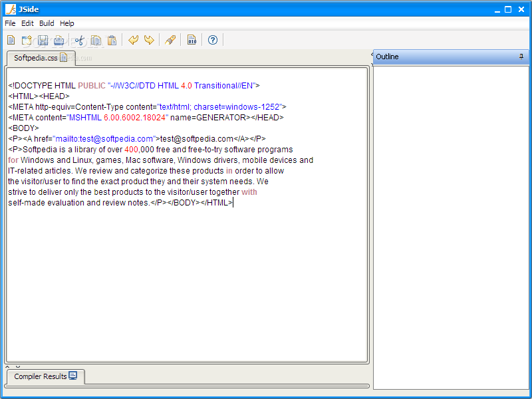Viewport: 532px width, 399px height.
Task: Switch to Compiler Results tab
Action: (45, 376)
